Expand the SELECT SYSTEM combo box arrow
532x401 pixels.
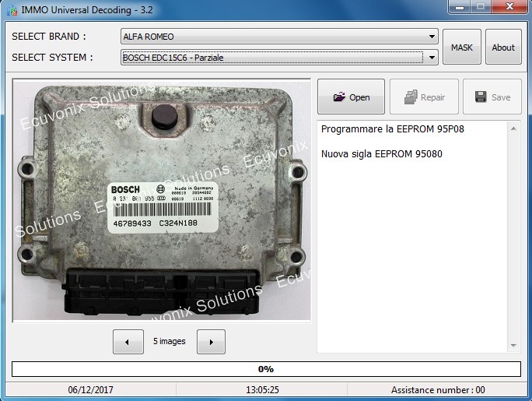tap(432, 58)
